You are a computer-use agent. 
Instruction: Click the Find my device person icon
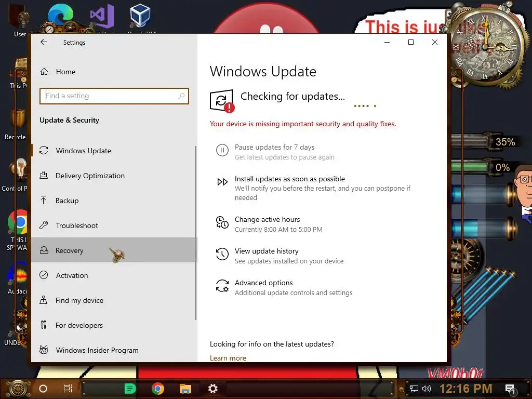pos(44,300)
